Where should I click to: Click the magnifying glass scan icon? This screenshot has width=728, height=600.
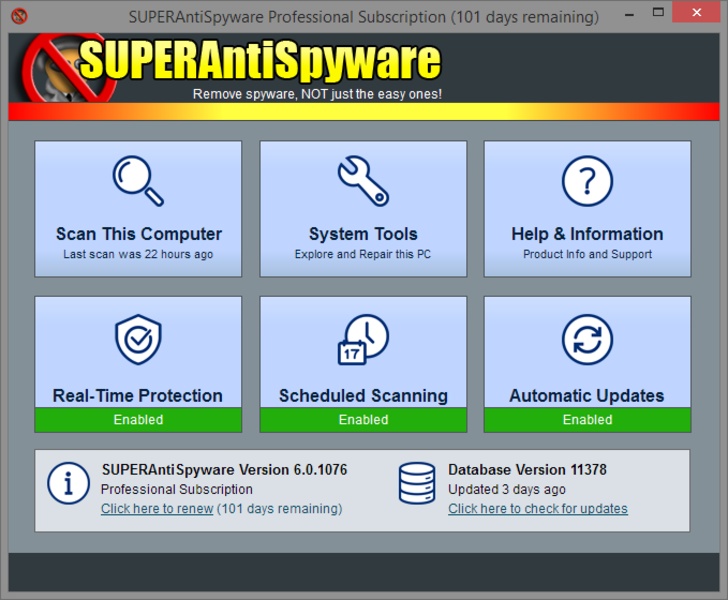coord(138,181)
